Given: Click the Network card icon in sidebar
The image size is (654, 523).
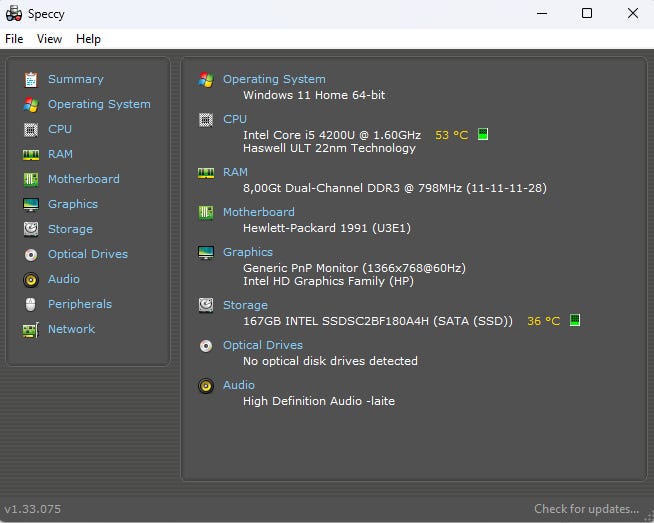Looking at the screenshot, I should tap(31, 330).
